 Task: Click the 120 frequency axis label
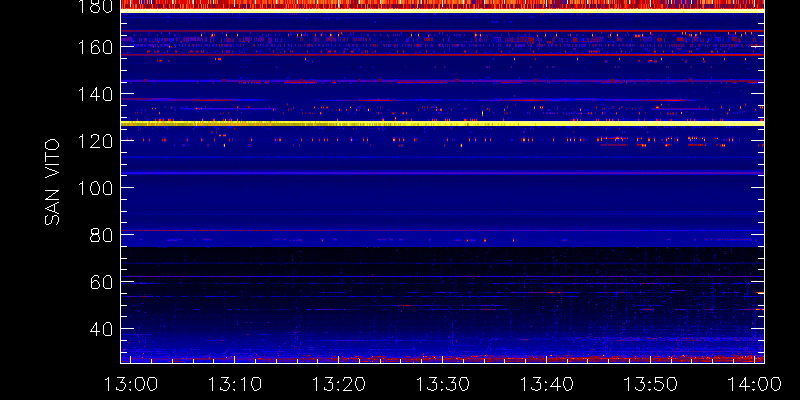click(x=95, y=141)
